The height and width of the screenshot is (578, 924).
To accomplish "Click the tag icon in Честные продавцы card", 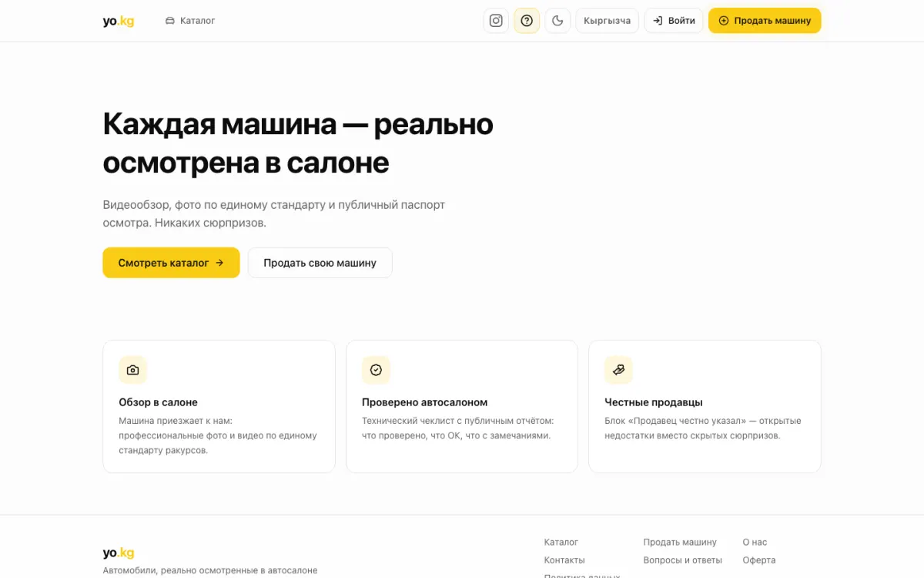I will pos(618,370).
